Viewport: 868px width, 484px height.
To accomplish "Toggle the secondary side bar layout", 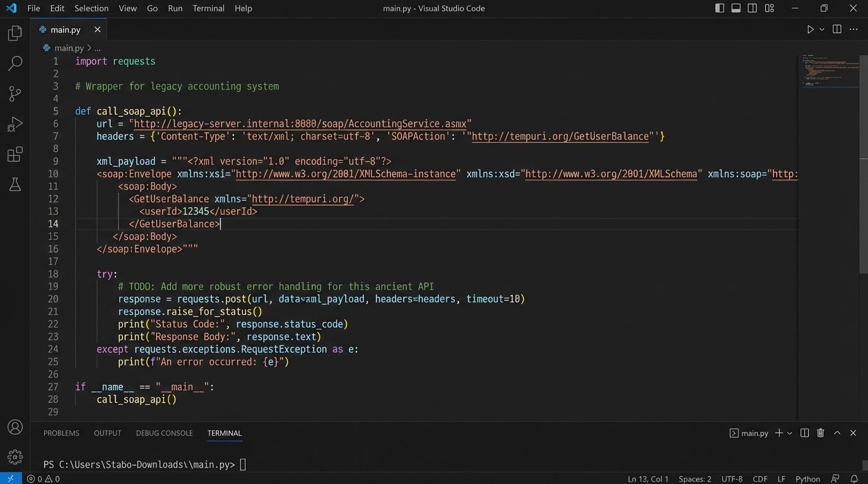I will click(753, 8).
